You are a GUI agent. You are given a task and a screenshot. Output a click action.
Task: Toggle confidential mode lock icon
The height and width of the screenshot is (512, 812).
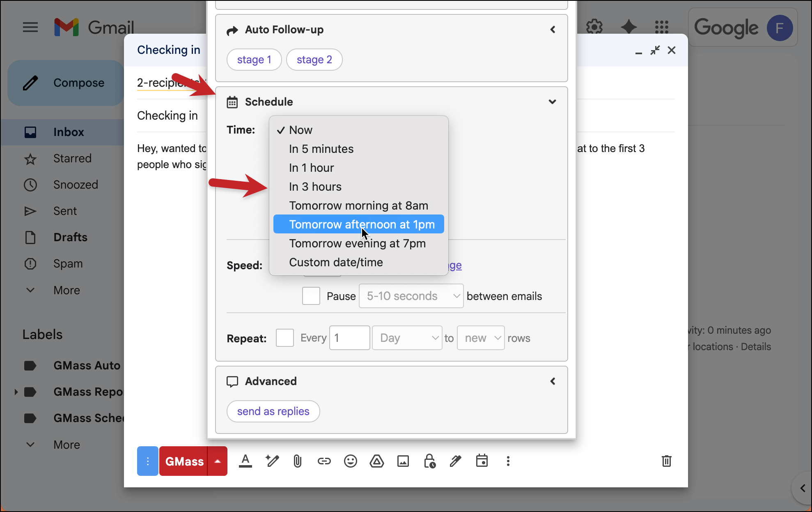tap(429, 461)
